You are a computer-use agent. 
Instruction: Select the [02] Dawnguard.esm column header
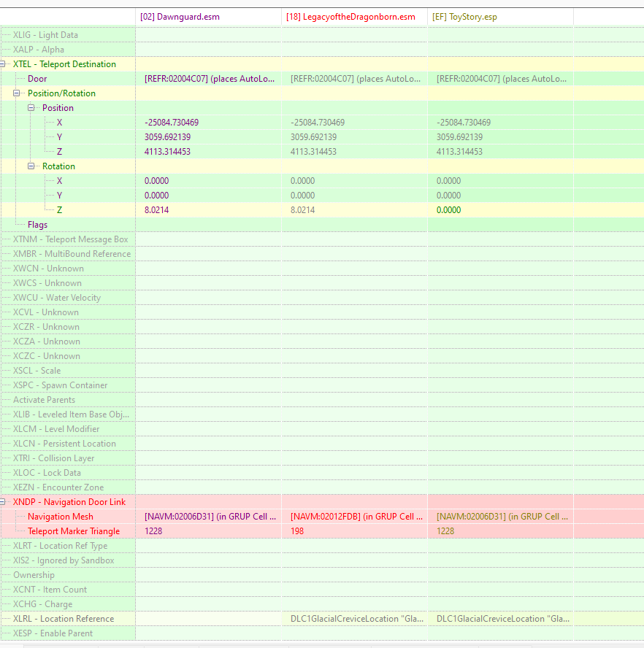(x=208, y=17)
